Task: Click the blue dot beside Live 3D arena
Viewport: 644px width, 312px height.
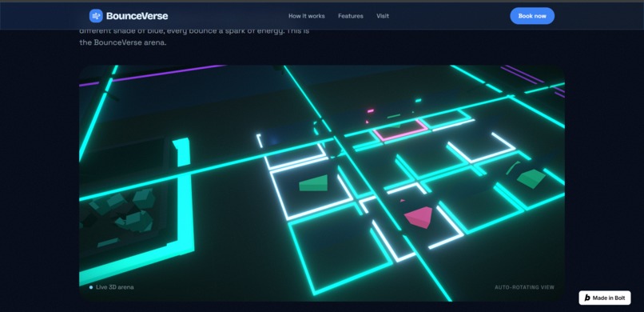Action: (x=91, y=287)
